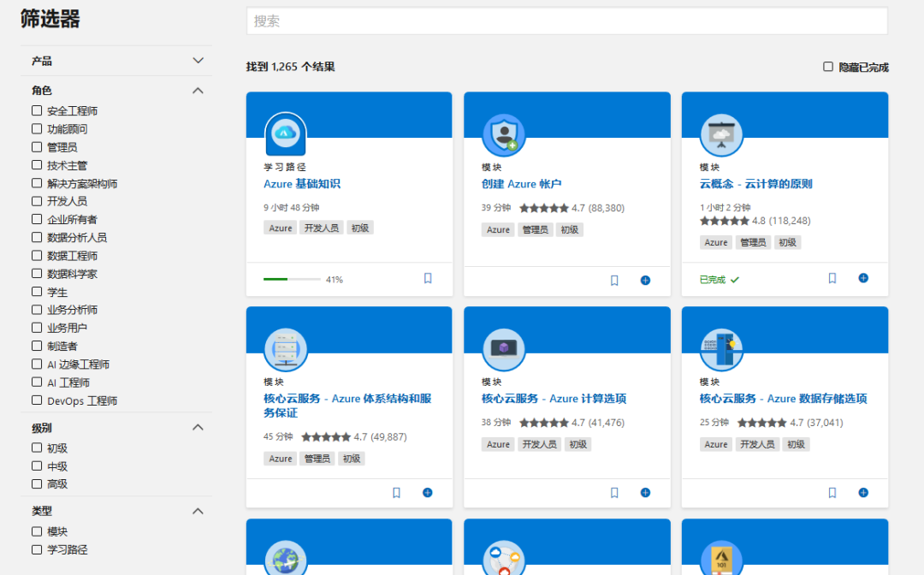Click the 41% progress bar on Azure 基础知识
Viewport: 924px width, 575px height.
[292, 279]
